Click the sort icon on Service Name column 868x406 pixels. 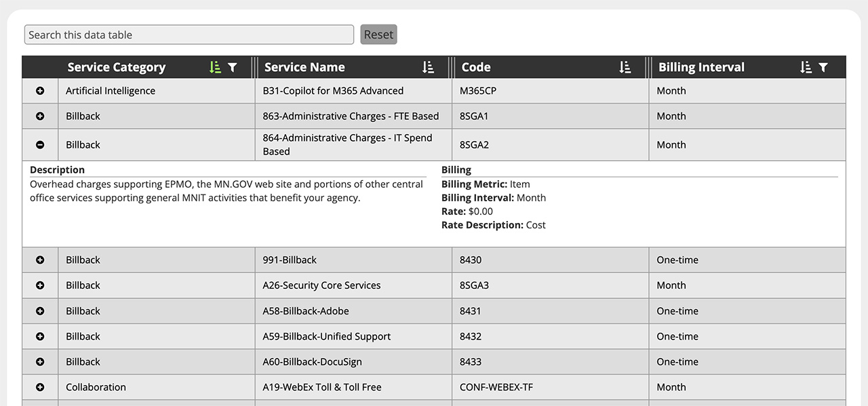click(427, 67)
